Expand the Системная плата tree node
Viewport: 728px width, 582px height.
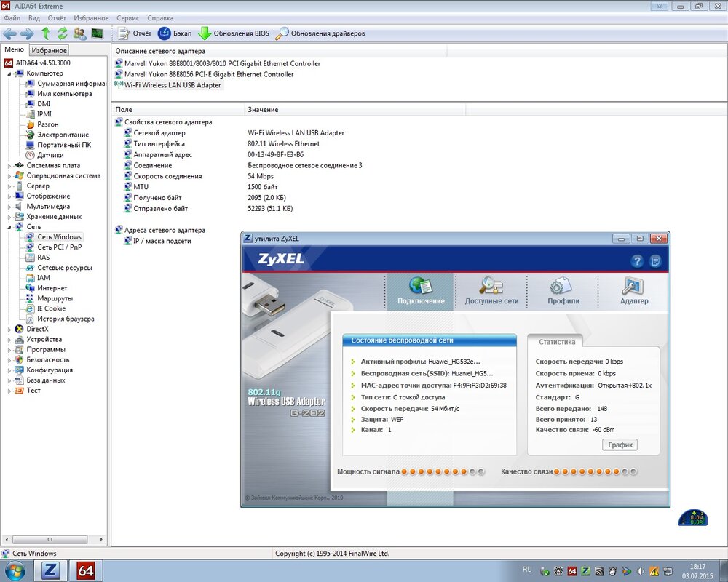click(x=10, y=166)
